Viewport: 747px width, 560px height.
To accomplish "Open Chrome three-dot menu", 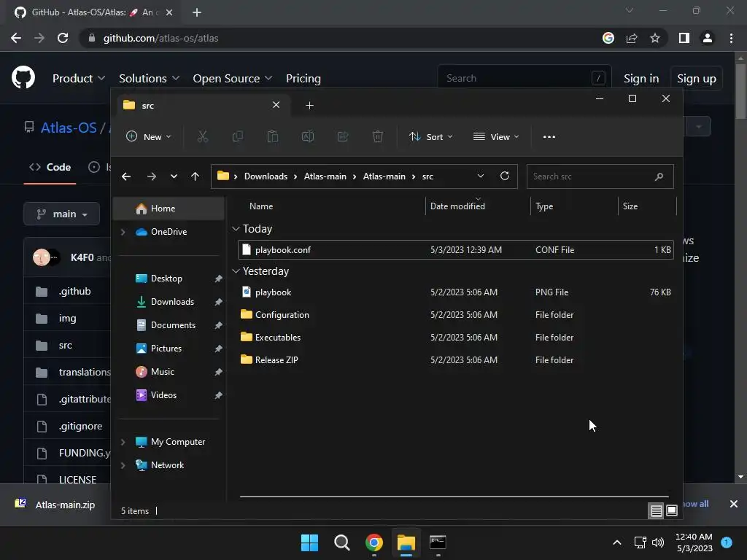I will (731, 38).
